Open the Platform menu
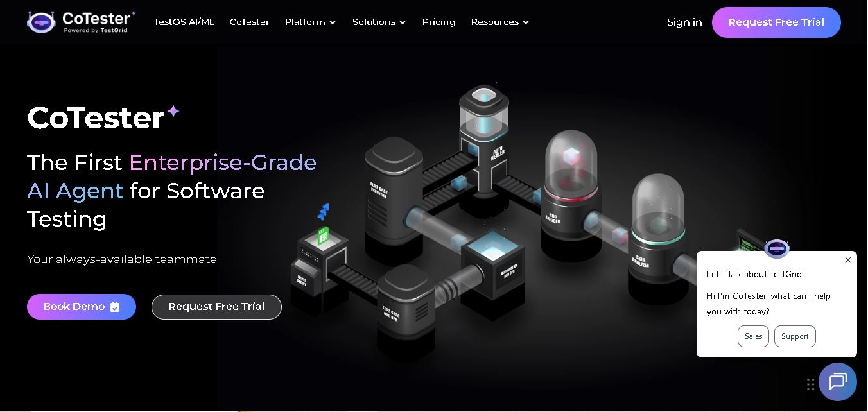The image size is (868, 412). (x=311, y=22)
